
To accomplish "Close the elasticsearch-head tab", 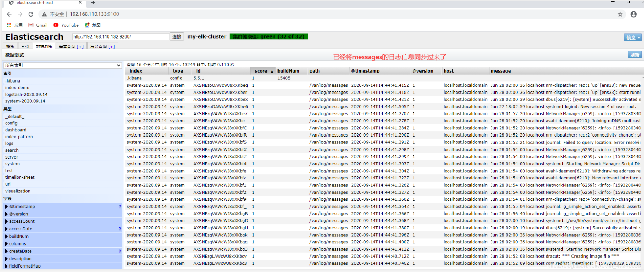I will click(80, 2).
